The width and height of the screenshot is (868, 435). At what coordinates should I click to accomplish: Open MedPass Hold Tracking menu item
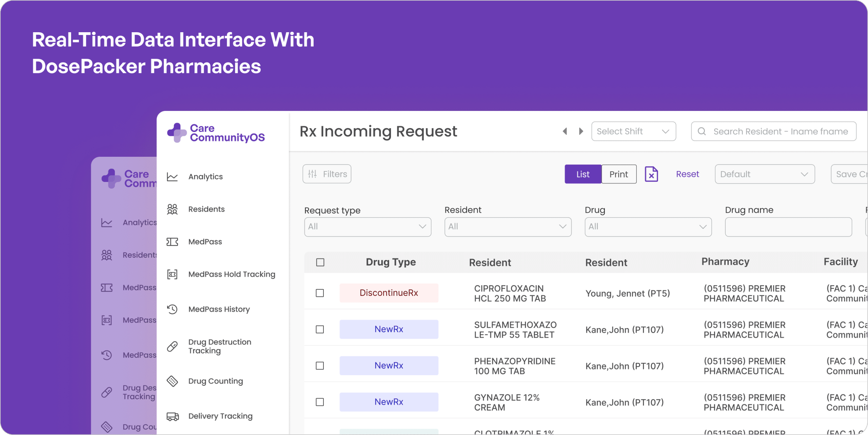coord(232,274)
